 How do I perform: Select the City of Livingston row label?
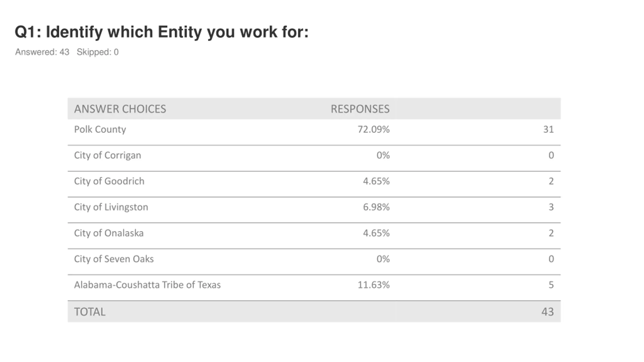(x=111, y=207)
